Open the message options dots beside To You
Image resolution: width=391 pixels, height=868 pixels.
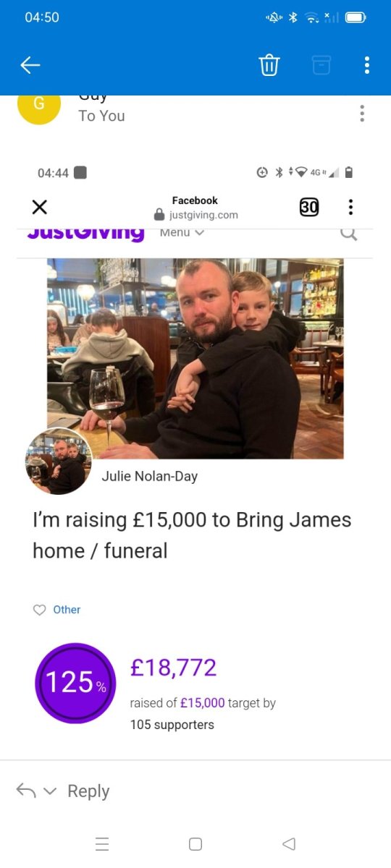pos(362,114)
